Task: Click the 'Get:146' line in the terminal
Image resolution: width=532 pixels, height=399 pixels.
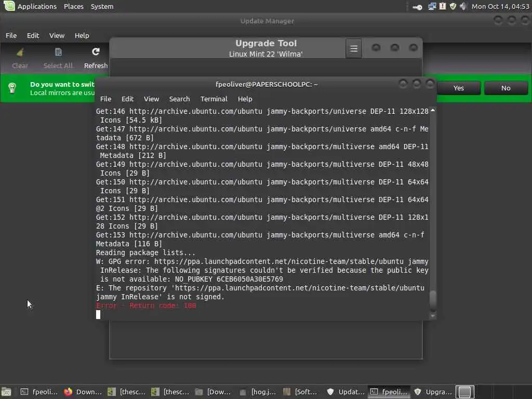Action: coord(262,111)
